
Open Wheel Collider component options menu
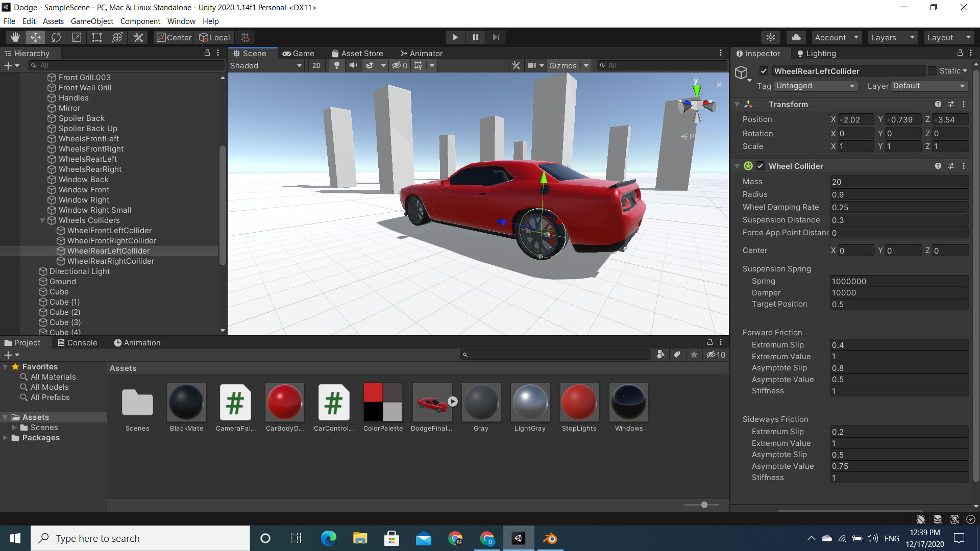tap(964, 166)
